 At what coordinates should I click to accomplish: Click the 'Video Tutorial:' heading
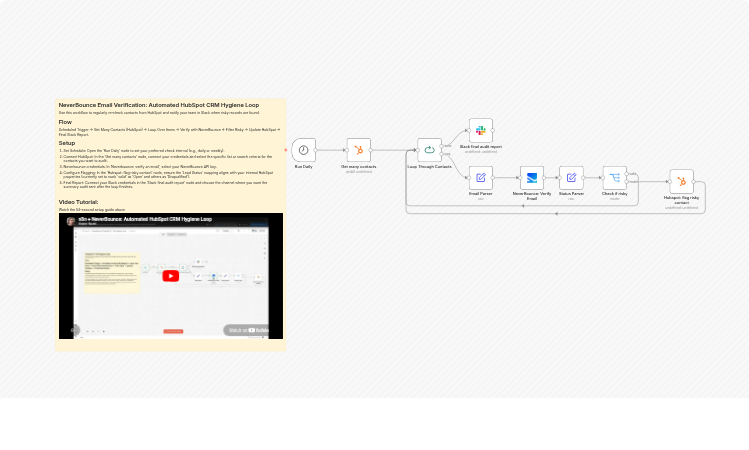pos(78,202)
